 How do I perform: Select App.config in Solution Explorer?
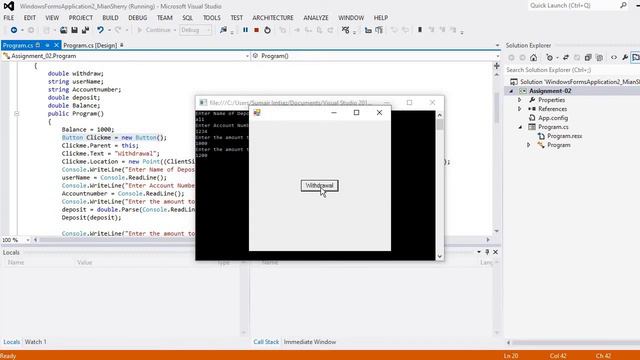click(x=553, y=118)
